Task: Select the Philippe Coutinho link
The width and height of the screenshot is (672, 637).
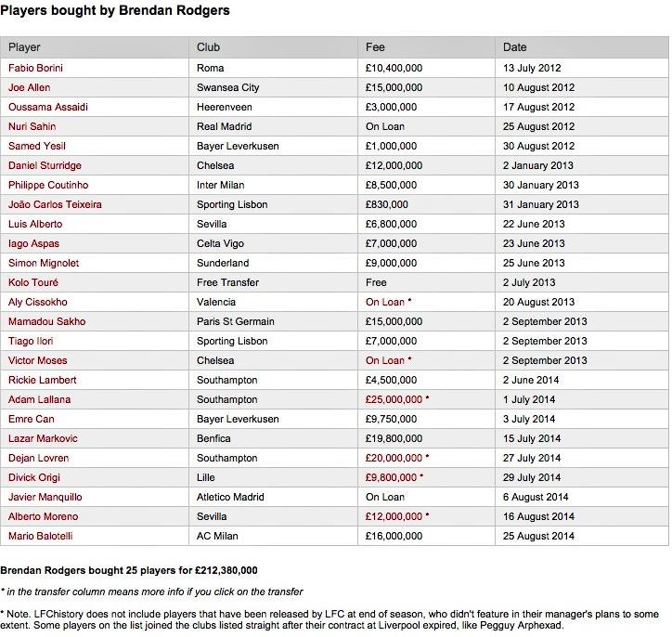Action: pyautogui.click(x=48, y=185)
